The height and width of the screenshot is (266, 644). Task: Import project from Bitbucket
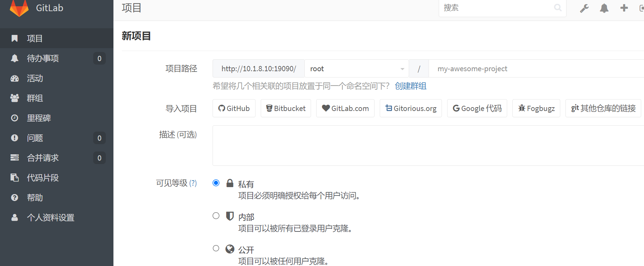(x=286, y=108)
